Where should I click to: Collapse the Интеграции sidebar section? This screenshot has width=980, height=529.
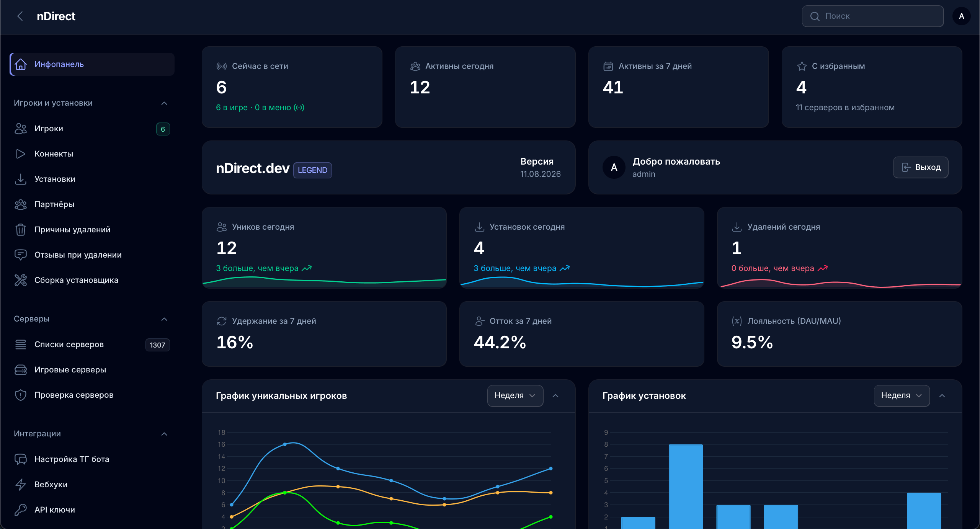coord(164,434)
